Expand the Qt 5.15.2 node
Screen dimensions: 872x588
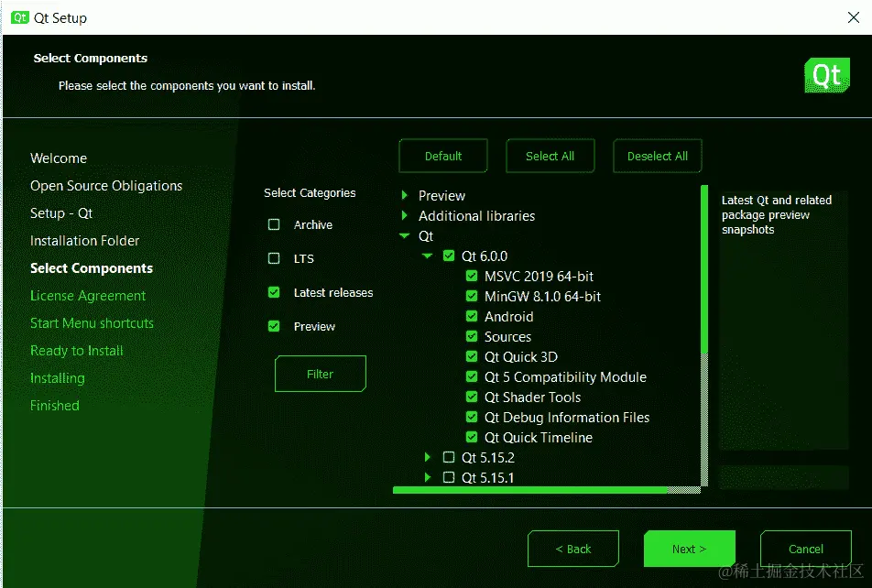tap(427, 457)
